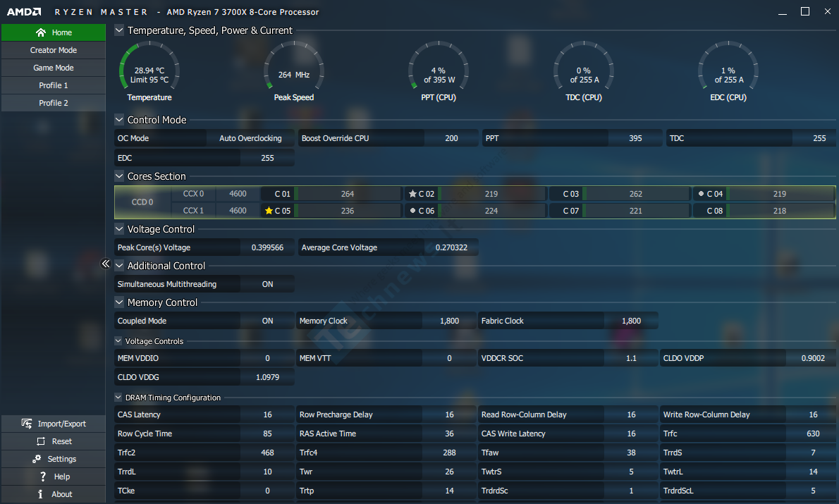Screen dimensions: 839x504
Task: Click Trfc2 value 468
Action: click(267, 453)
